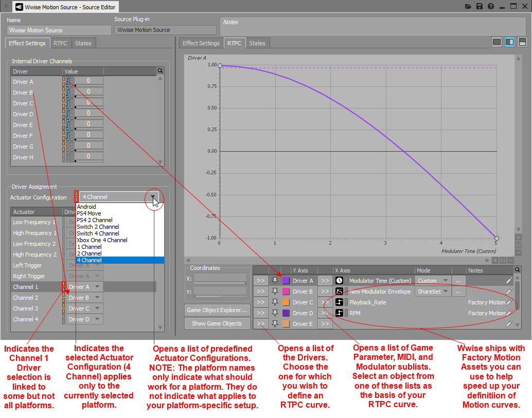Click the Playback_Rate game parameter icon

click(339, 302)
